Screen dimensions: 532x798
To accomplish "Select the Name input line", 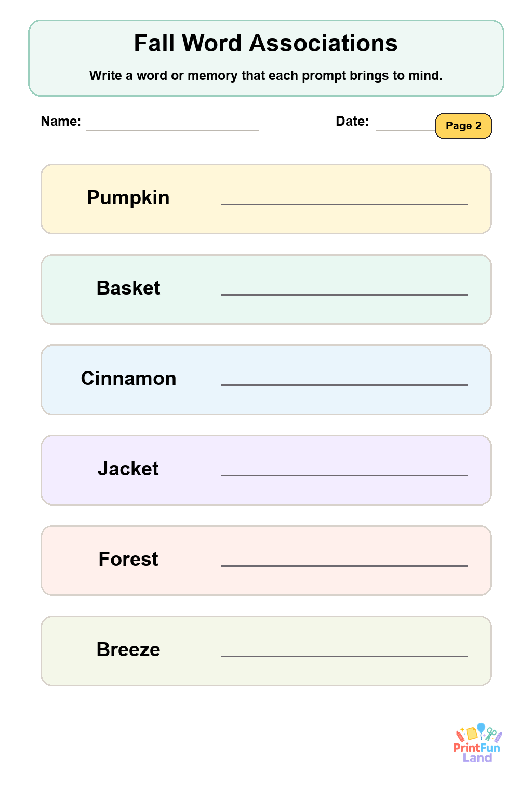I will 172,129.
